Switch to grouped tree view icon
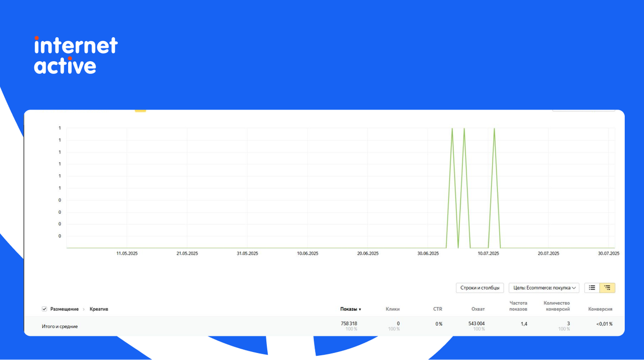644x360 pixels. point(608,287)
